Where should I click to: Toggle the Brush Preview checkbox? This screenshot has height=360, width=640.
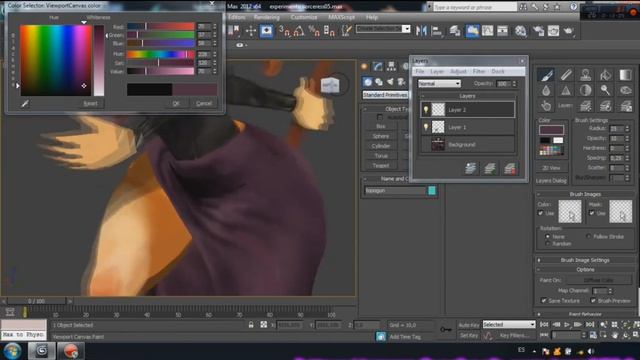pyautogui.click(x=593, y=300)
